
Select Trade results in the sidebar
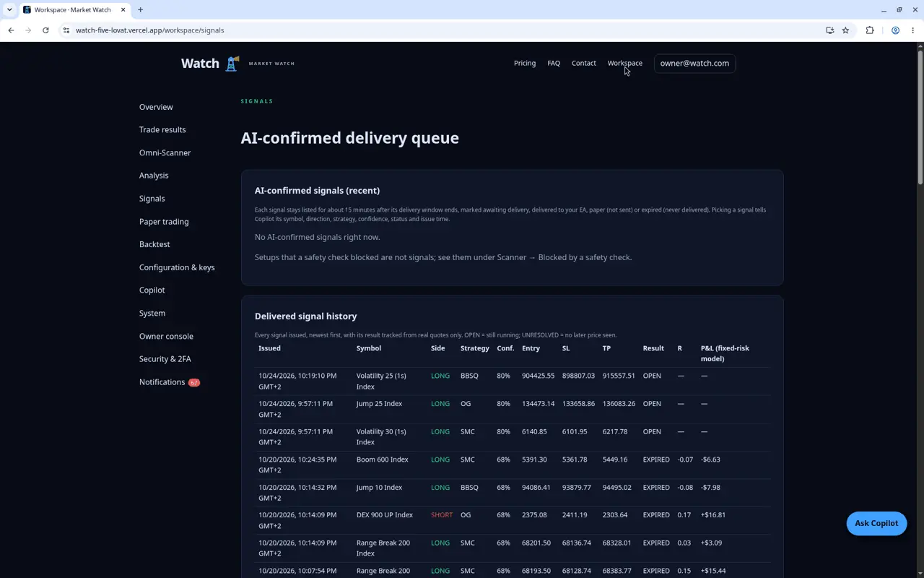pyautogui.click(x=162, y=130)
